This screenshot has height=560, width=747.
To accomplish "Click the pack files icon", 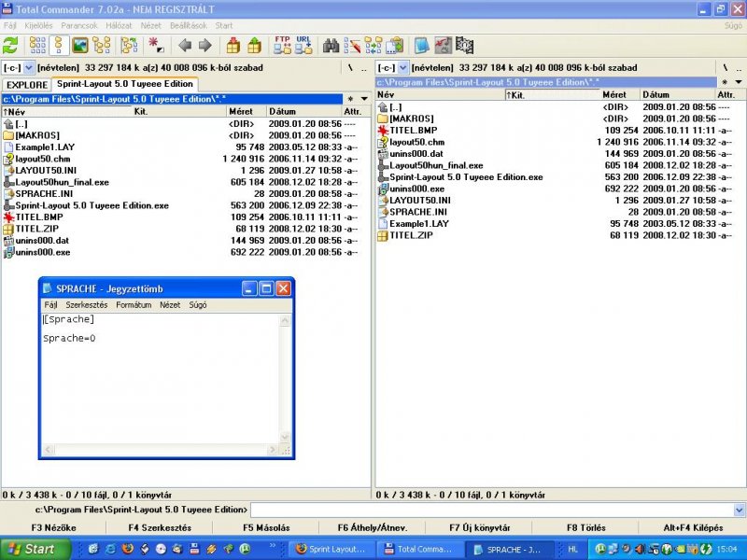I will [233, 46].
